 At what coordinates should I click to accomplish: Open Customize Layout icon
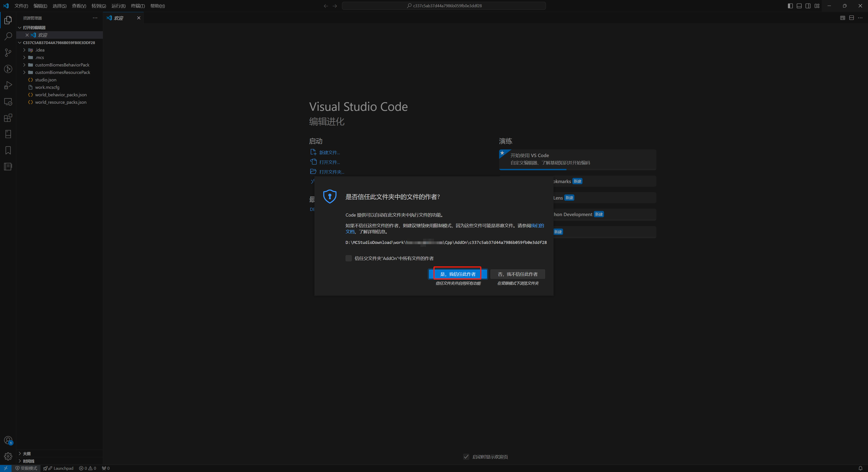[817, 6]
